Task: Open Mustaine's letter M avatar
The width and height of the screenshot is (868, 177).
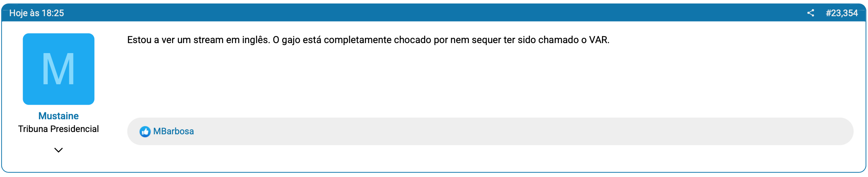Action: point(59,69)
